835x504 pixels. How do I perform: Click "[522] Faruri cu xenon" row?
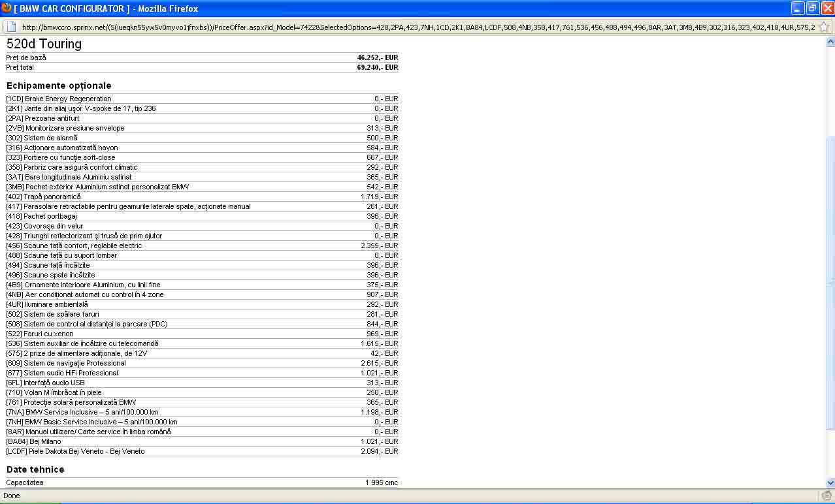pyautogui.click(x=202, y=334)
